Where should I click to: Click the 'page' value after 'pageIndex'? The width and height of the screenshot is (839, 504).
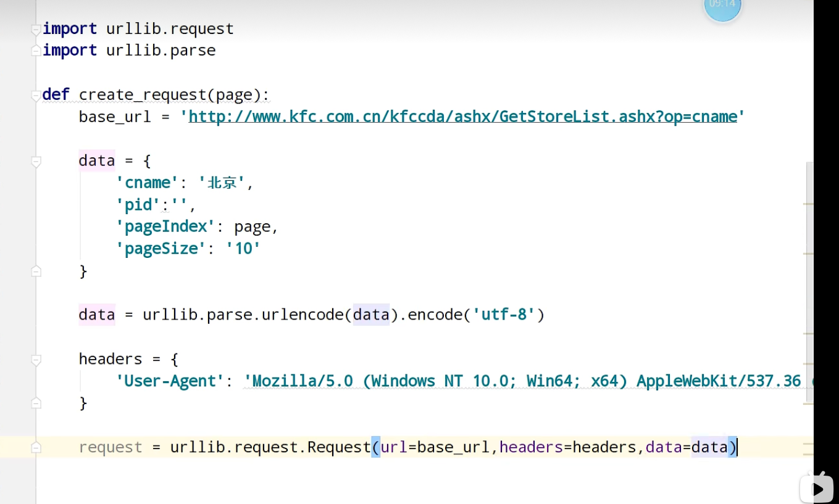click(252, 226)
